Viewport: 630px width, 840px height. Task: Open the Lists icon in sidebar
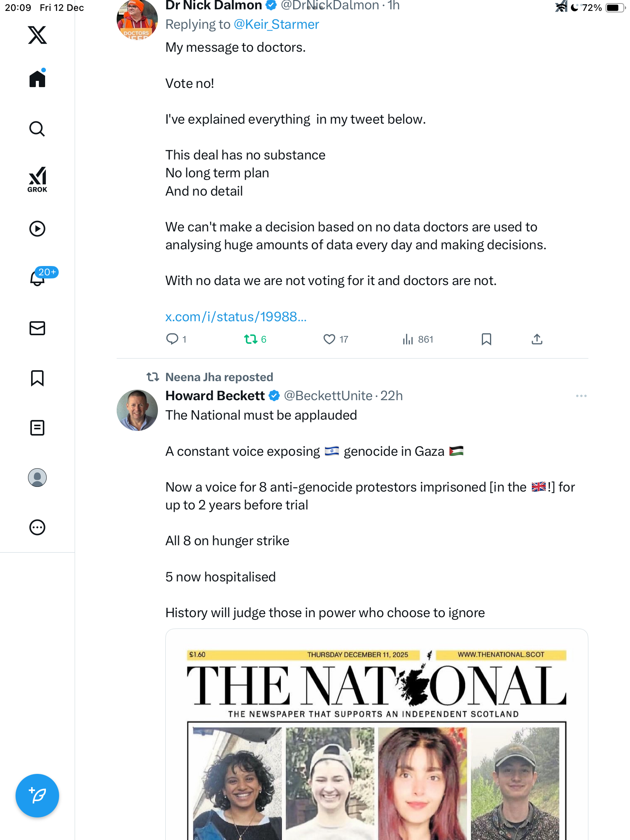click(x=37, y=428)
